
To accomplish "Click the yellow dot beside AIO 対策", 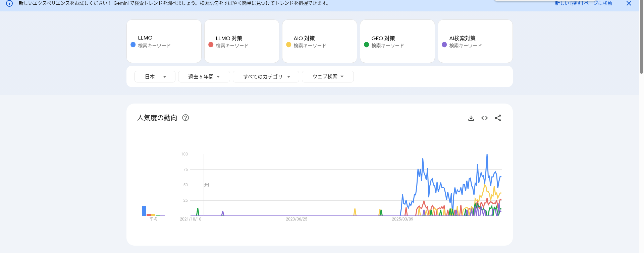I will (288, 45).
